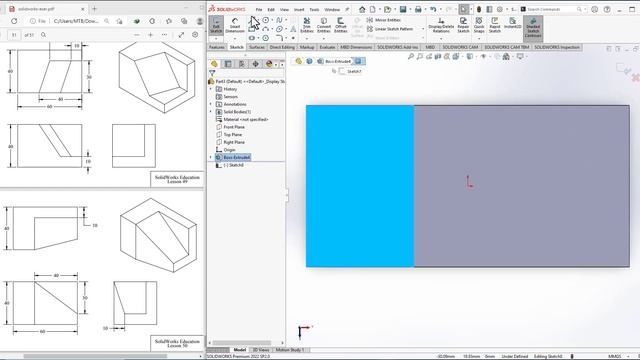Image resolution: width=640 pixels, height=360 pixels.
Task: Select Origin in feature tree
Action: pos(226,150)
